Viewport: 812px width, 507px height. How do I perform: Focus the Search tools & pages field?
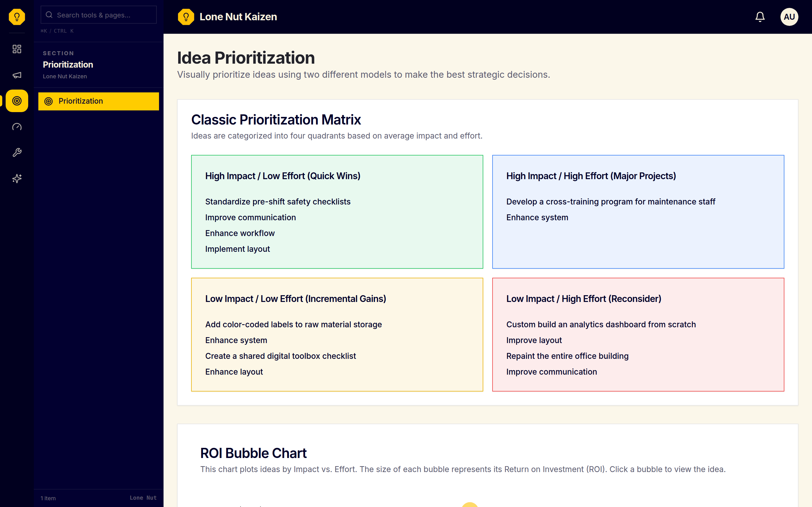pyautogui.click(x=99, y=15)
